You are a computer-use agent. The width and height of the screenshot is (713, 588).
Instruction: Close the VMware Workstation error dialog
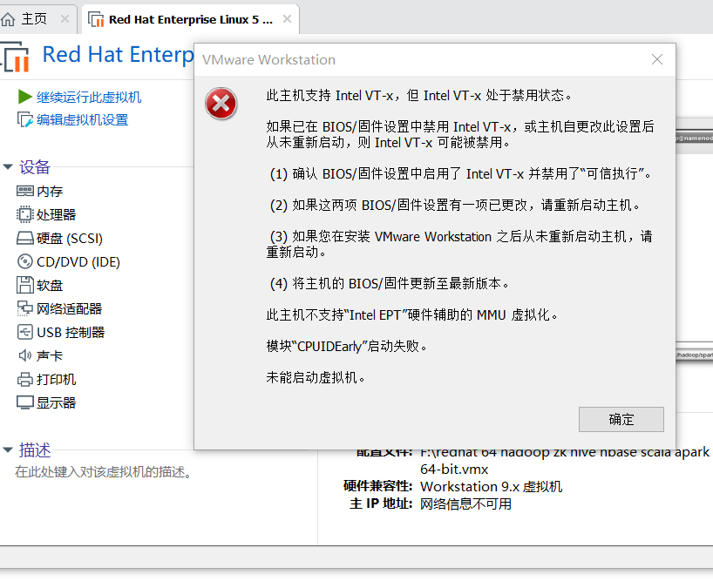point(656,59)
